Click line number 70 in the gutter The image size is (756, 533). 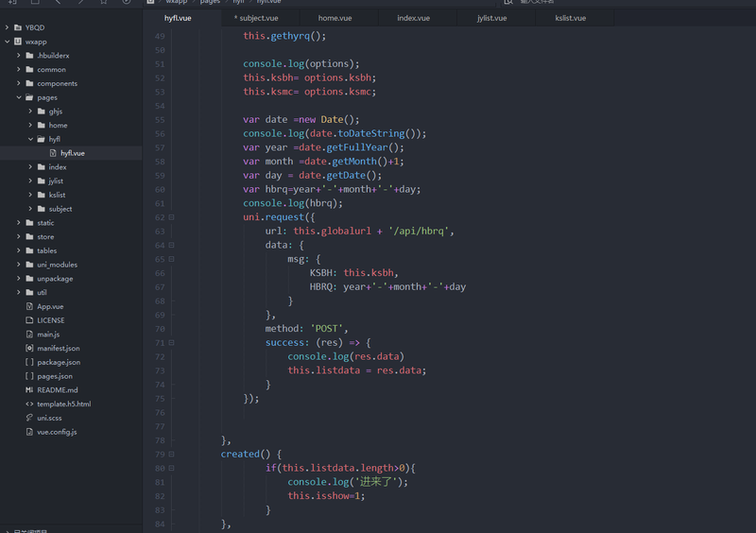click(160, 329)
